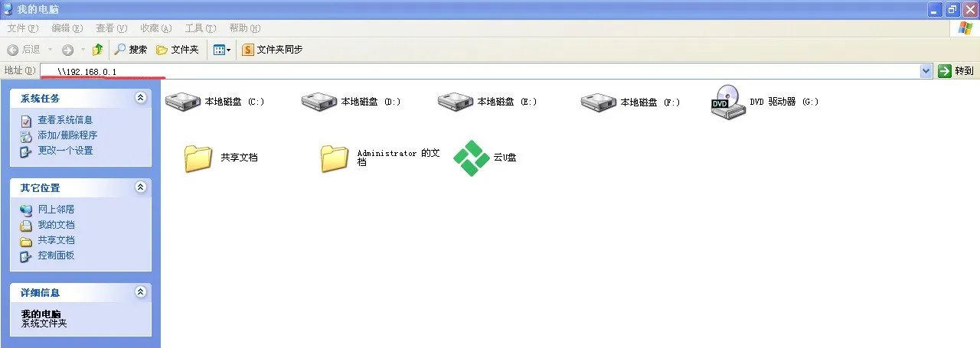Image resolution: width=980 pixels, height=348 pixels.
Task: Open local disk D: drive icon
Action: coord(319,101)
